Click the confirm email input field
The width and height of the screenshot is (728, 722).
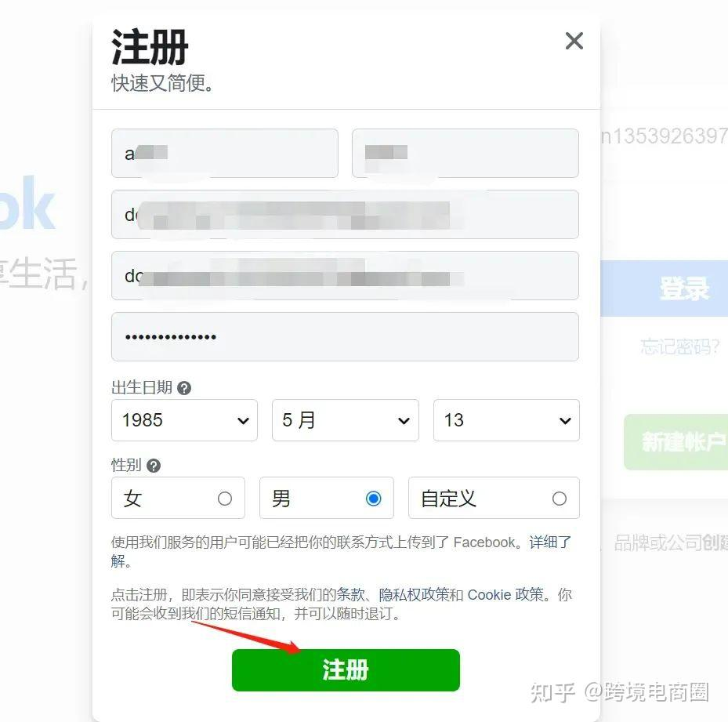pos(345,275)
